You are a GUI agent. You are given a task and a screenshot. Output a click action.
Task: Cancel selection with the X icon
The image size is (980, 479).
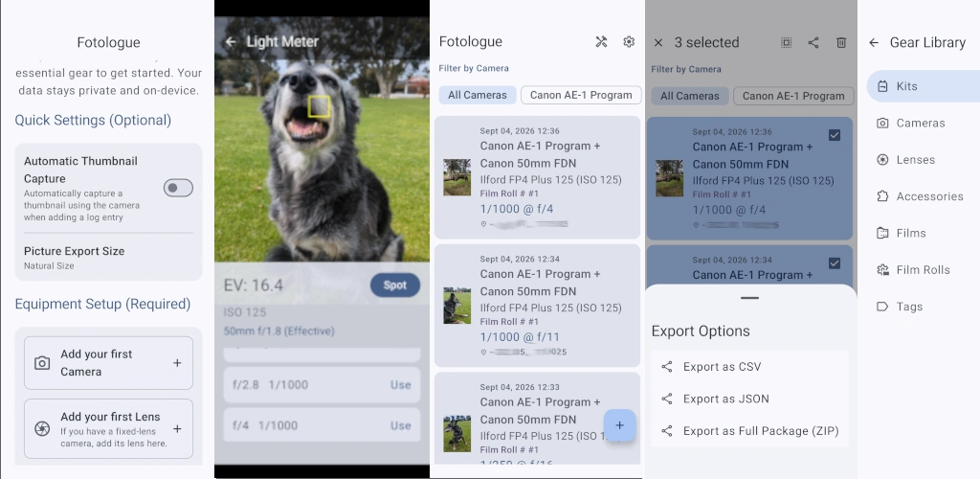click(658, 42)
